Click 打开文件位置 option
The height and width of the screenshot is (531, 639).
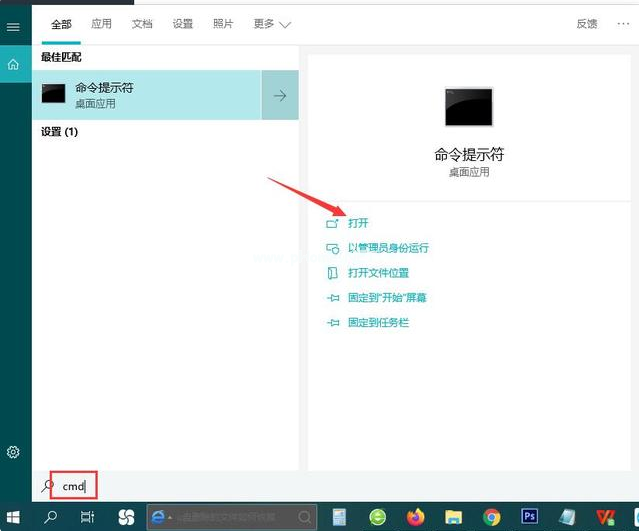[x=378, y=273]
